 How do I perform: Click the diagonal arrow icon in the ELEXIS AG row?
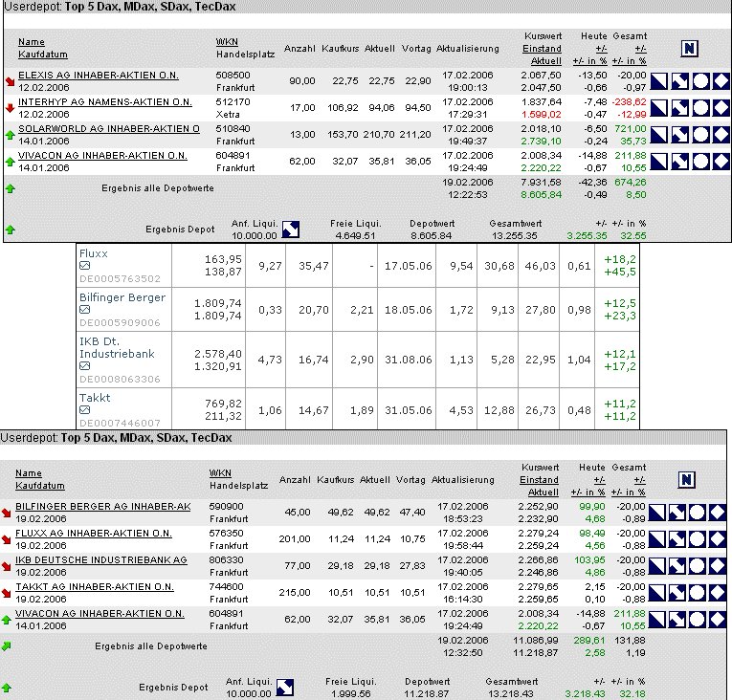[x=679, y=81]
